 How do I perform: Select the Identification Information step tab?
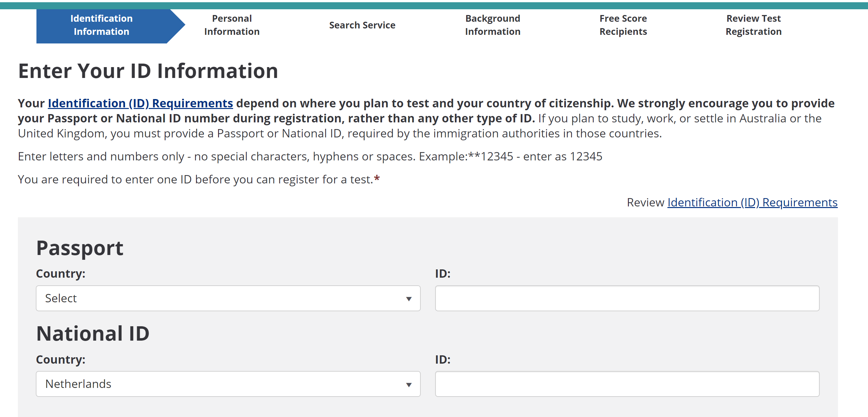(101, 25)
